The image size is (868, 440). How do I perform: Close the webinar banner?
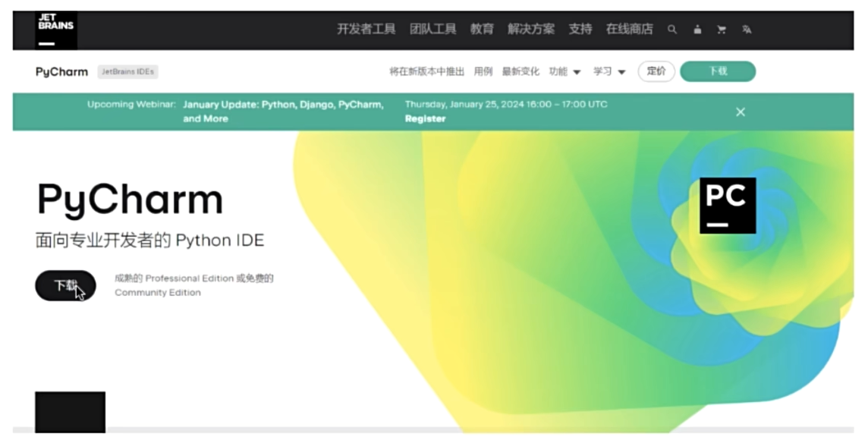pyautogui.click(x=740, y=112)
